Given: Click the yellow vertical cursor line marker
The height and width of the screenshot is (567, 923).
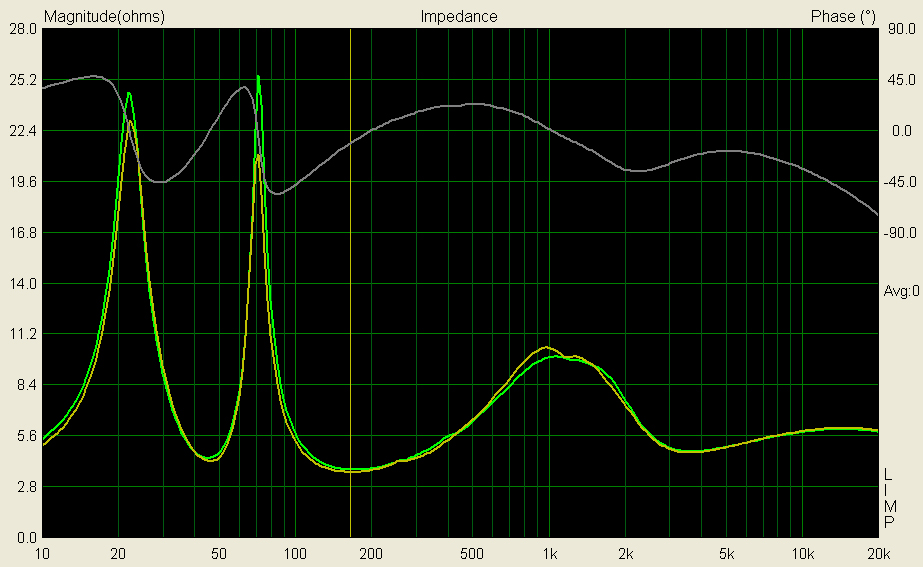Looking at the screenshot, I should tap(350, 283).
